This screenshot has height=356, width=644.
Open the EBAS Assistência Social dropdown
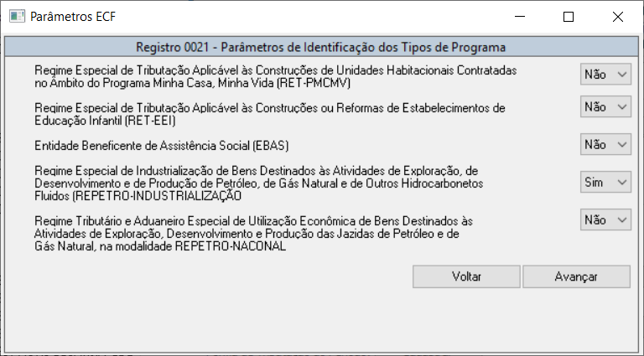click(605, 144)
